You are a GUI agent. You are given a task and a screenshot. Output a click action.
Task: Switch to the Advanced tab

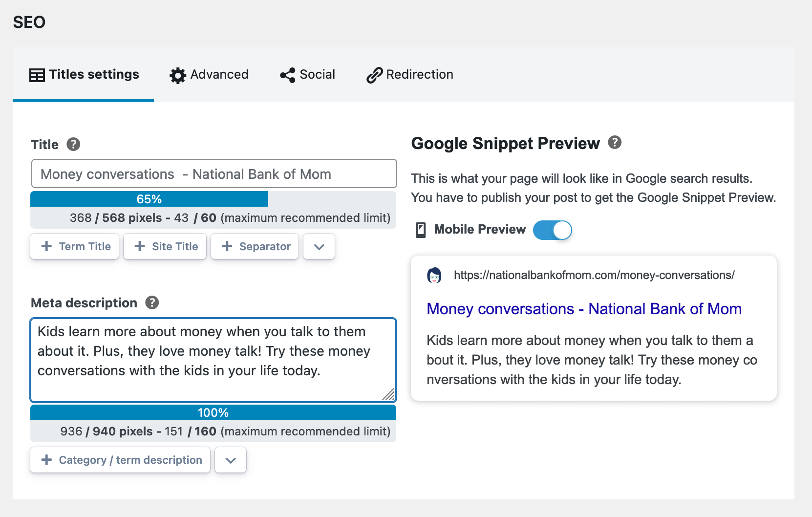pos(209,75)
